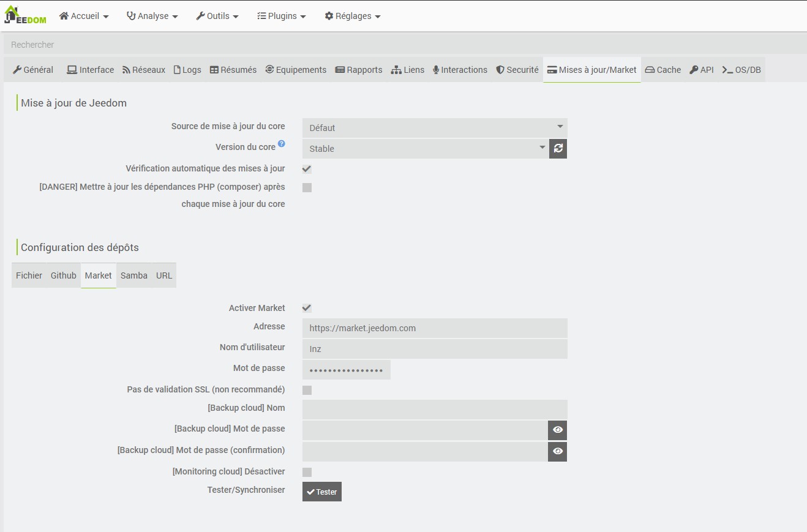Viewport: 807px width, 532px height.
Task: Click the Tester button
Action: point(322,492)
